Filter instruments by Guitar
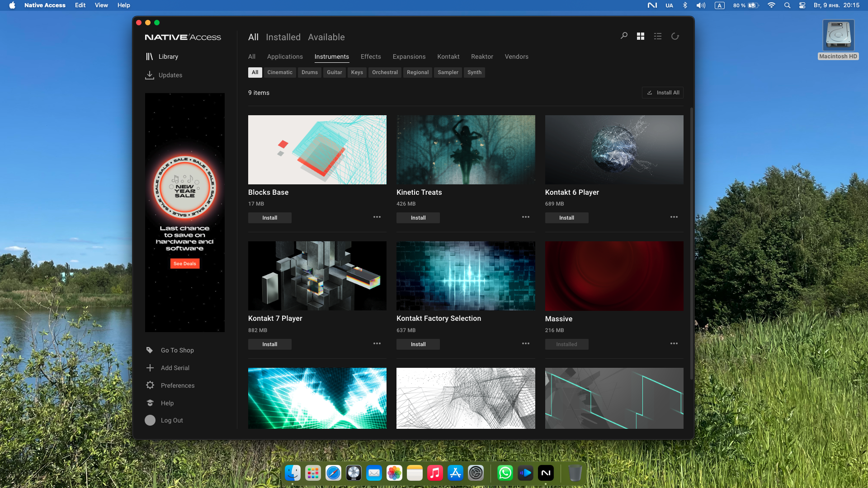The image size is (868, 488). click(x=335, y=72)
